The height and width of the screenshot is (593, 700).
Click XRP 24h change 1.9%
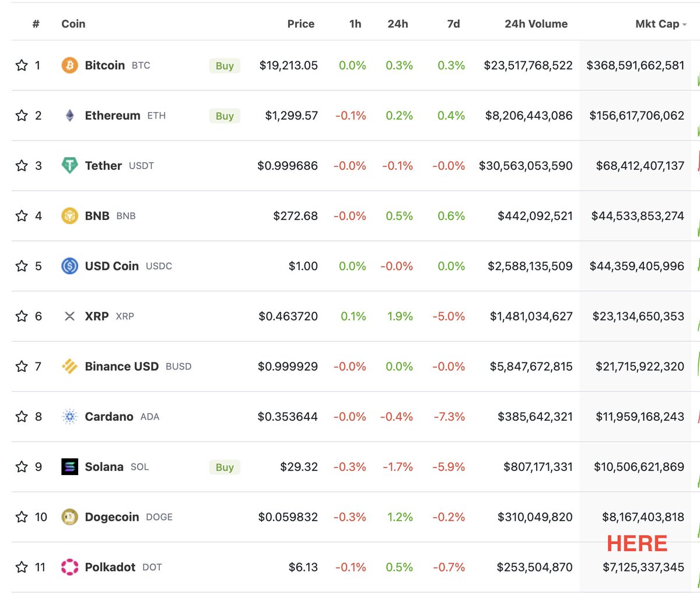pyautogui.click(x=400, y=316)
